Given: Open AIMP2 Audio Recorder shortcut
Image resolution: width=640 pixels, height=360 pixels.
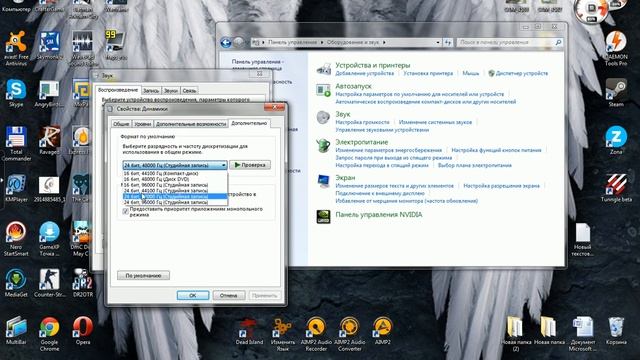Looking at the screenshot, I should tap(316, 334).
